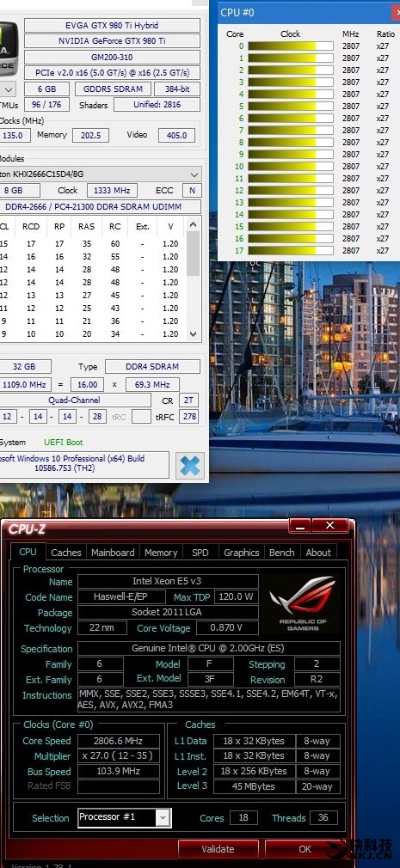The image size is (400, 868).
Task: Minimize the CPU-Z window
Action: point(299,525)
